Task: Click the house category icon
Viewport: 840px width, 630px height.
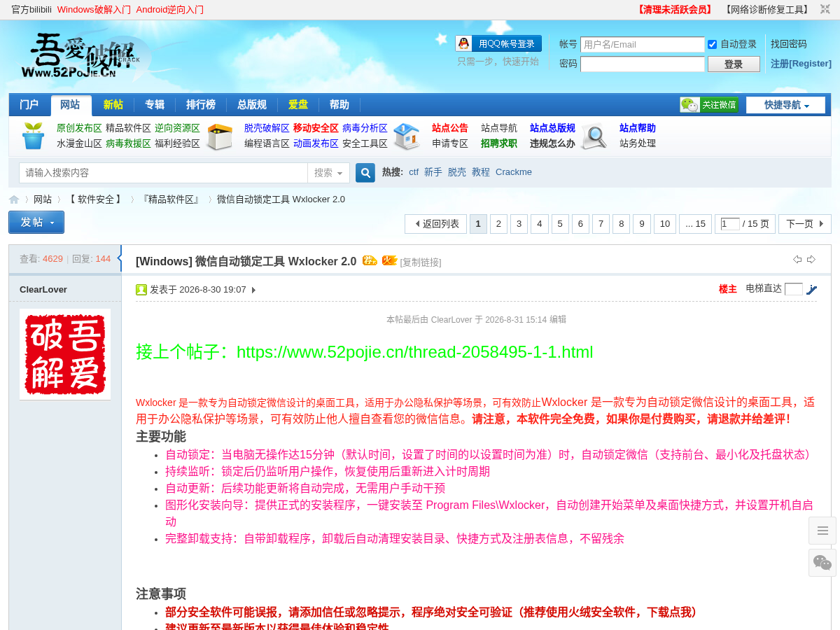Action: (x=406, y=136)
